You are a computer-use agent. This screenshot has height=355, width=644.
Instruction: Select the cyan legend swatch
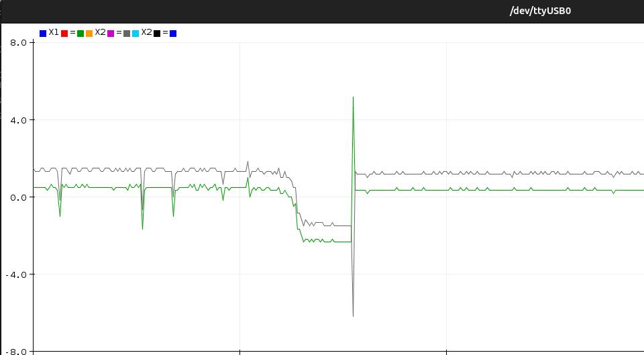(x=136, y=34)
